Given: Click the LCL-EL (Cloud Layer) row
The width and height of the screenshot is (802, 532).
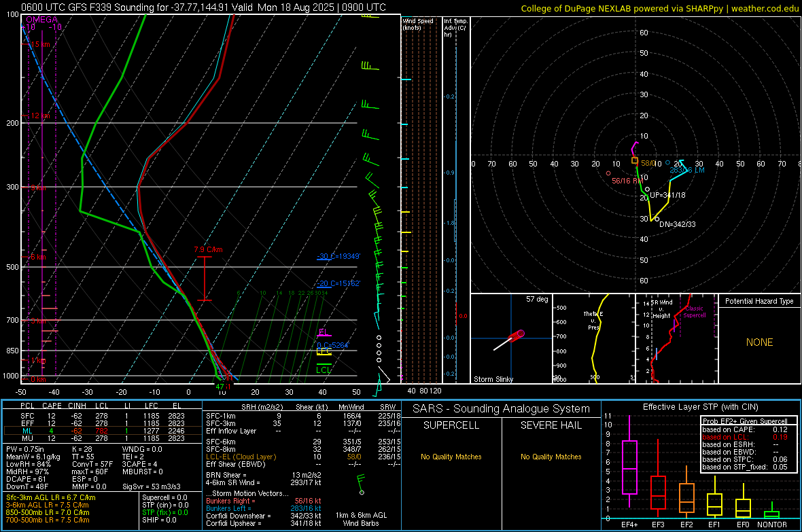Looking at the screenshot, I should pyautogui.click(x=303, y=457).
